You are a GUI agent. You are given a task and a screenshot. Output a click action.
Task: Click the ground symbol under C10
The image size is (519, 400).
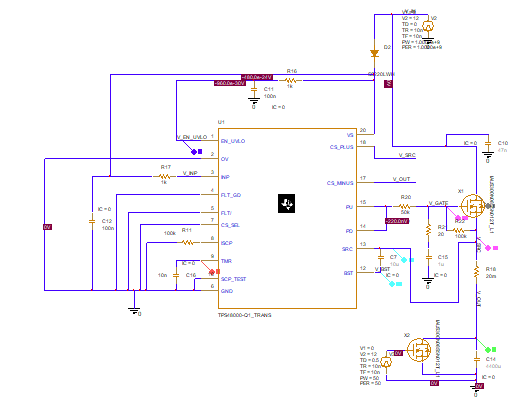[x=488, y=155]
